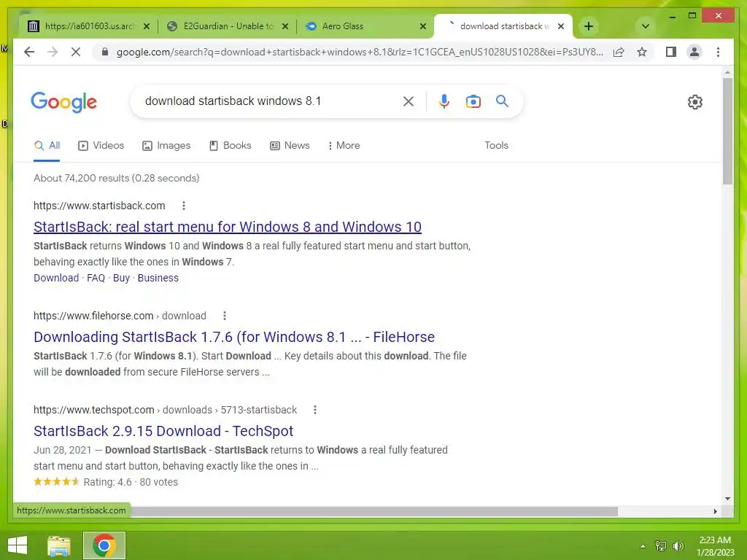Viewport: 747px width, 560px height.
Task: Open the Download sitelink under StartIsBack
Action: (x=56, y=278)
